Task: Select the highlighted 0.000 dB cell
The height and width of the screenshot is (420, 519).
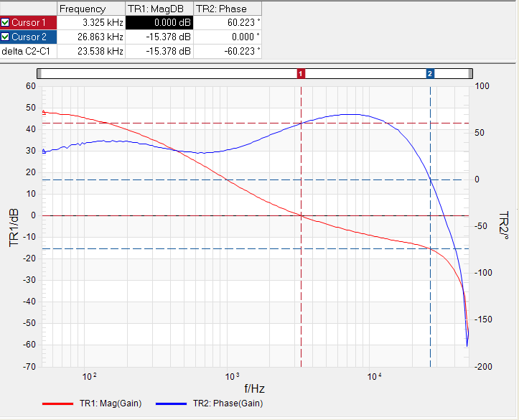Action: (159, 22)
